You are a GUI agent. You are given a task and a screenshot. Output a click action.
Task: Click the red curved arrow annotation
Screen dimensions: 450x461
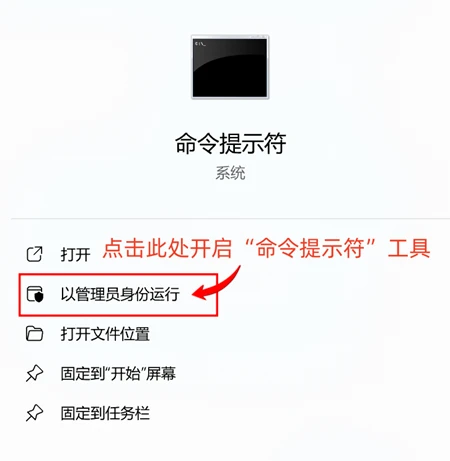(217, 283)
